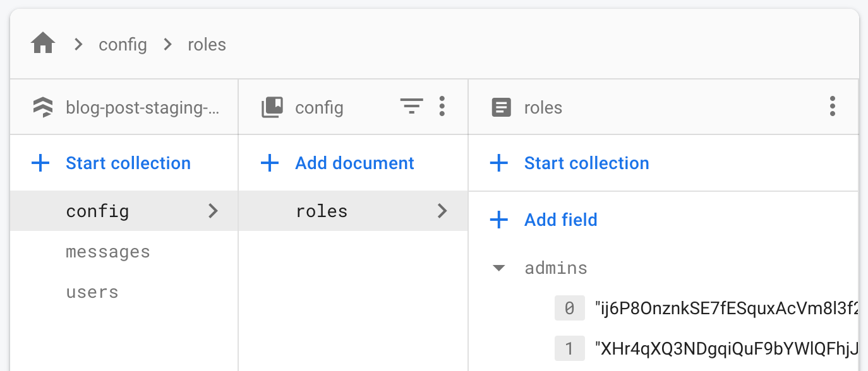
Task: Start collection inside the roles document
Action: click(x=586, y=163)
